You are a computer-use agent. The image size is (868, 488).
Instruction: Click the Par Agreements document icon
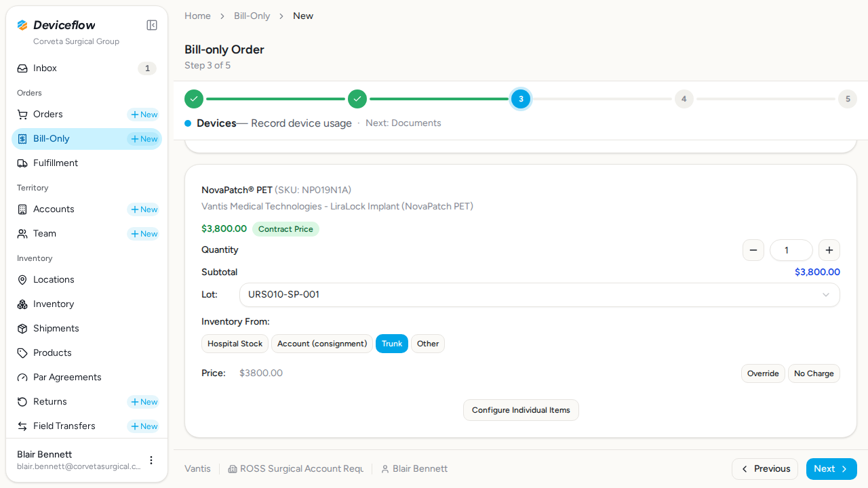tap(22, 378)
